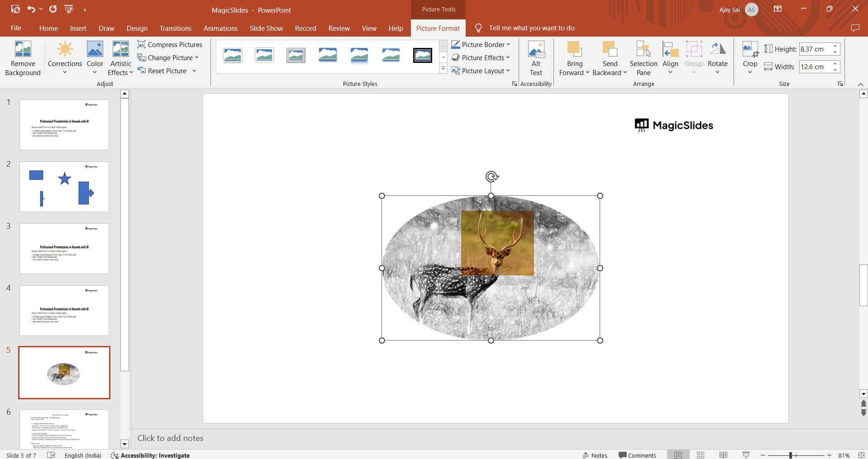Open the Crop tool
Screen dimensions: 868x459
tap(750, 50)
